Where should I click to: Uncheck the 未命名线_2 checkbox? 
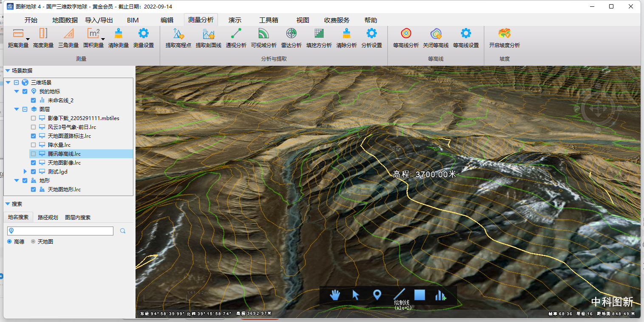[x=33, y=100]
